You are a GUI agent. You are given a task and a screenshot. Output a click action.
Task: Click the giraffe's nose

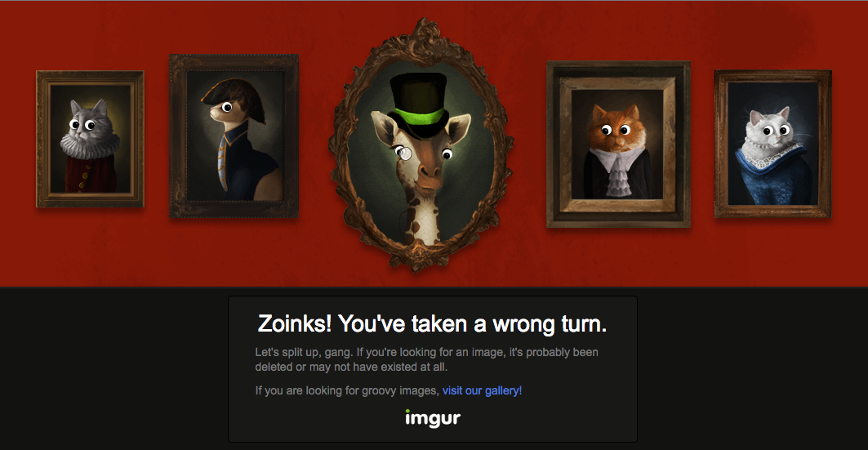click(430, 172)
